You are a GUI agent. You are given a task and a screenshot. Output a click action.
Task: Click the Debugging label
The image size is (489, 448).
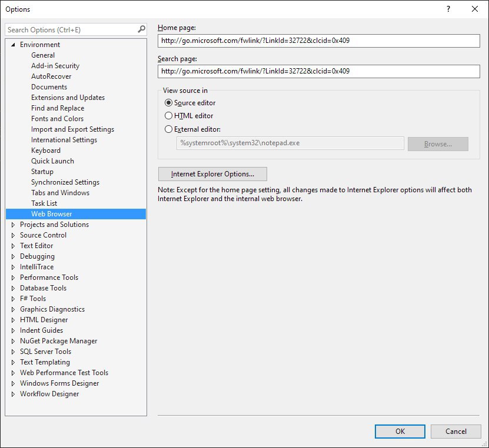tap(37, 256)
